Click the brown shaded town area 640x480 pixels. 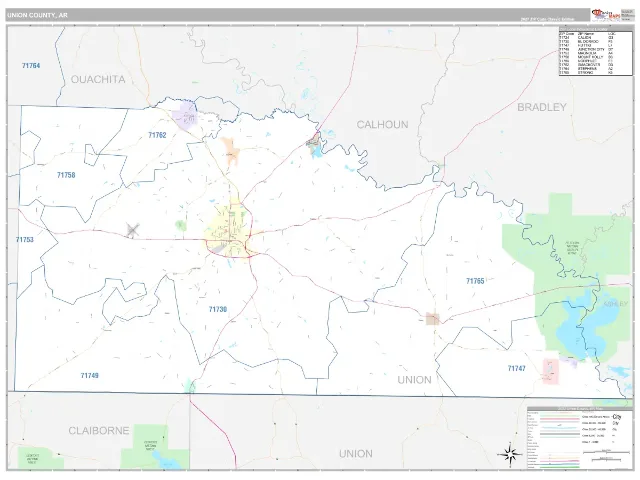(432, 318)
